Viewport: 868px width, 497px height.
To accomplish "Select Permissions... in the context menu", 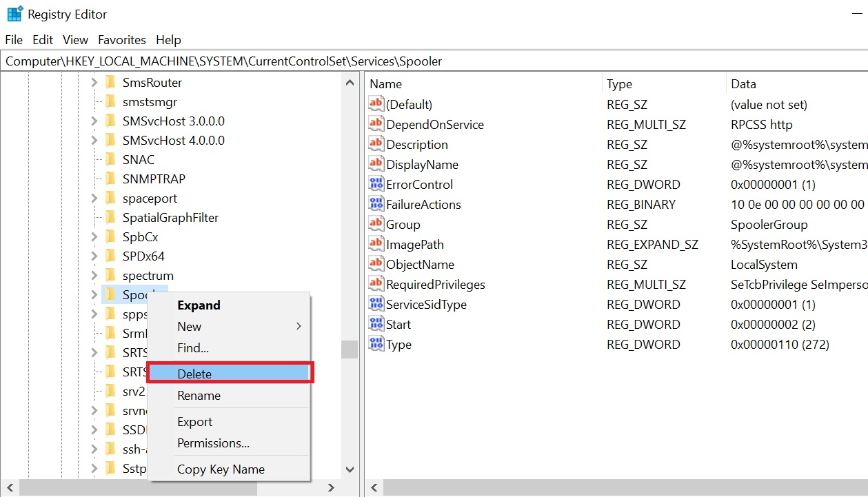I will click(213, 443).
